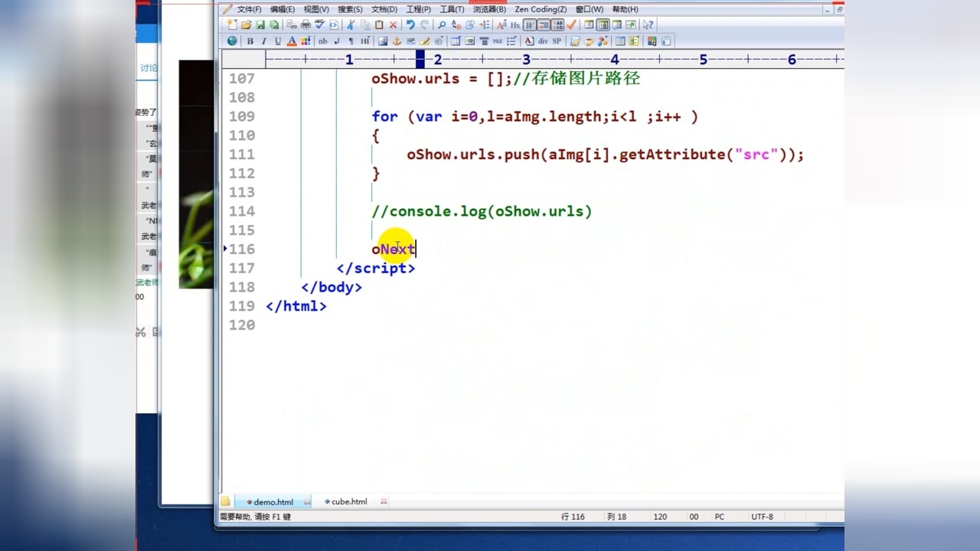Viewport: 980px width, 551px height.
Task: Apply italic HTML tag
Action: click(263, 41)
